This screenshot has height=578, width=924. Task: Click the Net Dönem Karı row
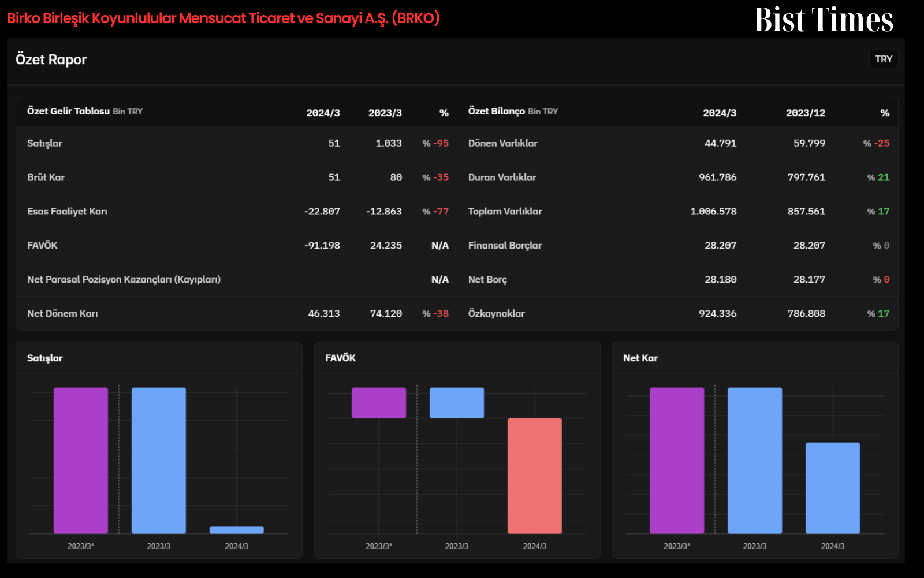coord(237,313)
